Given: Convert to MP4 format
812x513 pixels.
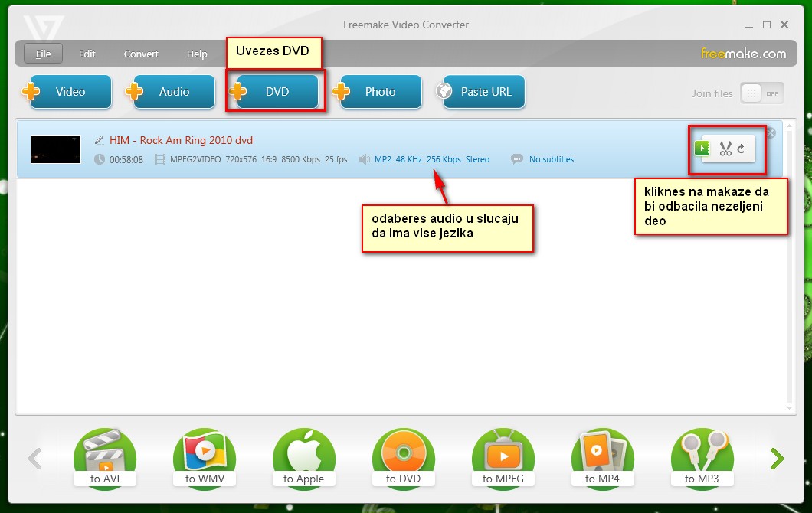Looking at the screenshot, I should tap(602, 458).
